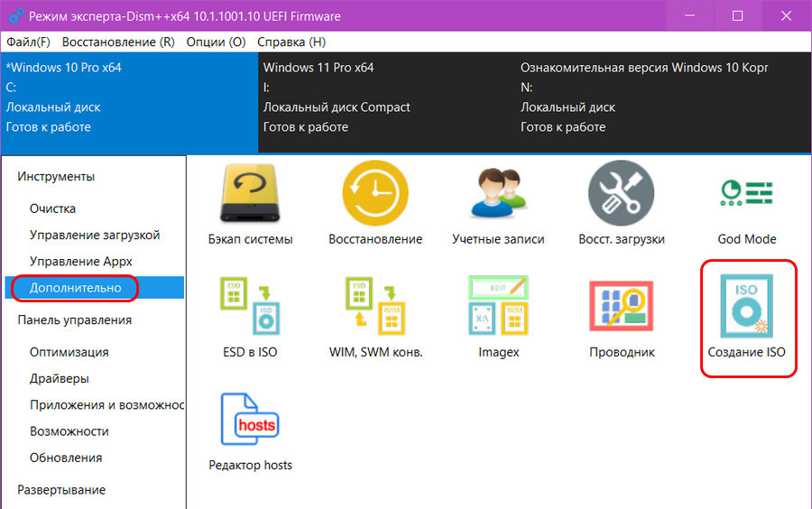Select Оптимизация in sidebar

(x=69, y=352)
